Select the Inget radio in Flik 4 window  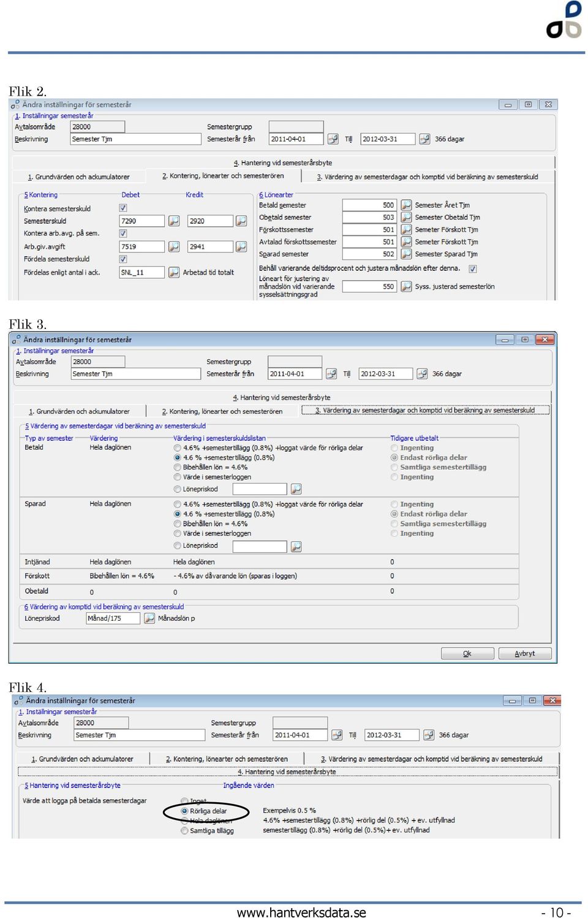pyautogui.click(x=184, y=801)
